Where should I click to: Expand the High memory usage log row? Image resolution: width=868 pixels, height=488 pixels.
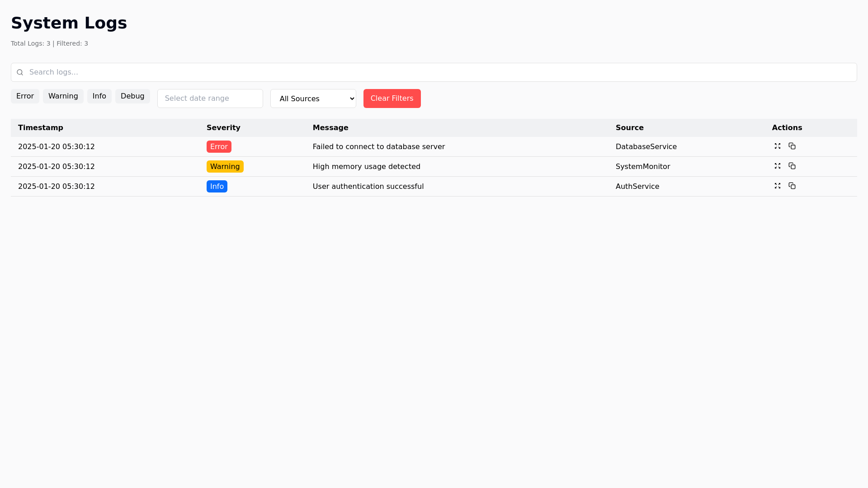coord(778,166)
